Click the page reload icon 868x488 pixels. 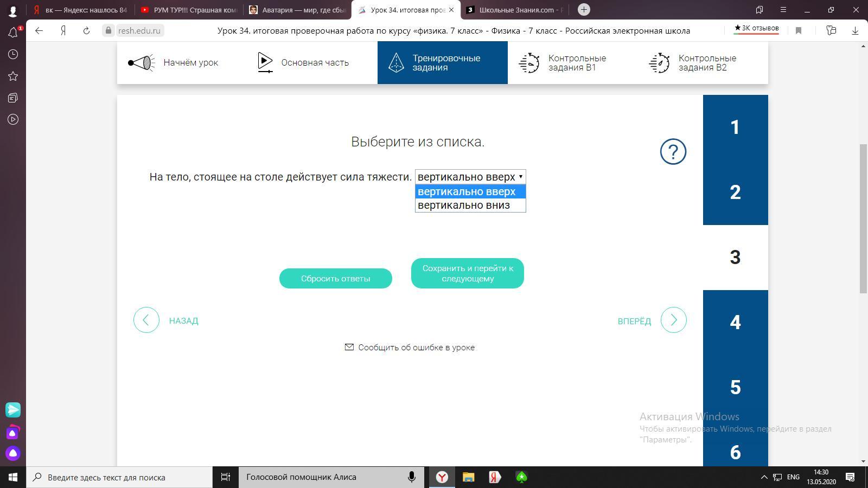pyautogui.click(x=86, y=31)
